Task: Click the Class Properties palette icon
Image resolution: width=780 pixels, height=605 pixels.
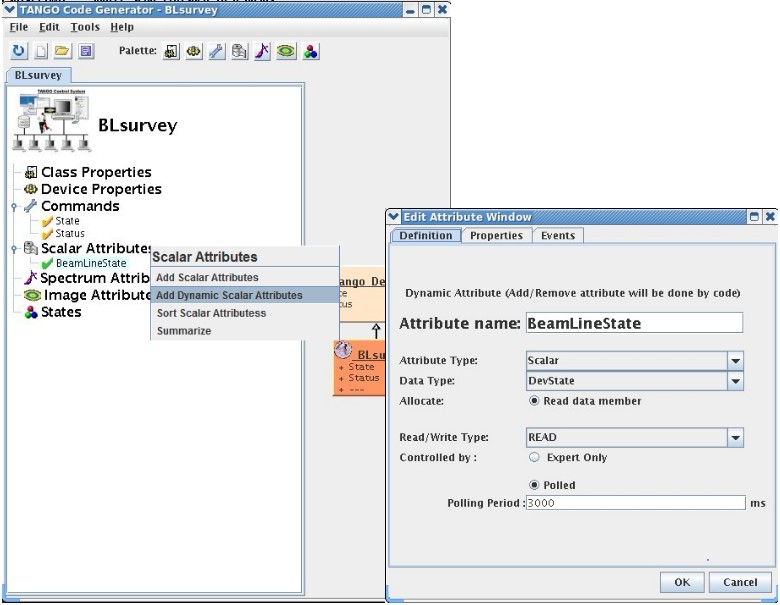Action: click(x=171, y=51)
